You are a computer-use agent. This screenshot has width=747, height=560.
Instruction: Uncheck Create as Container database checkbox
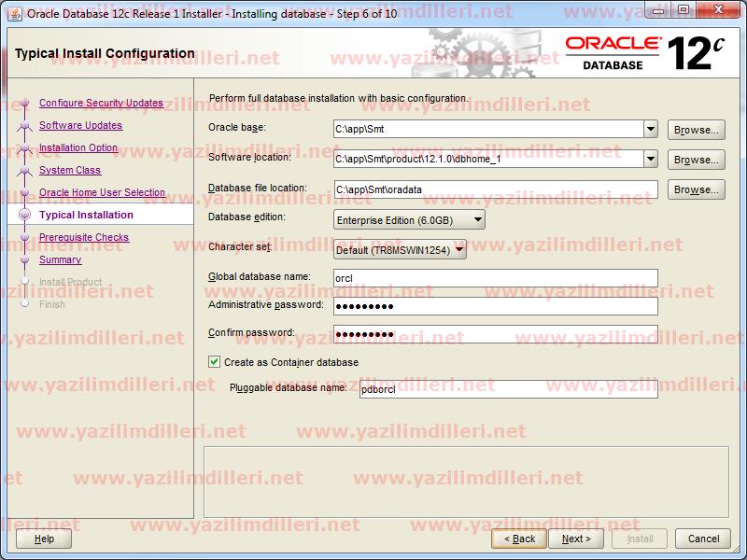215,362
